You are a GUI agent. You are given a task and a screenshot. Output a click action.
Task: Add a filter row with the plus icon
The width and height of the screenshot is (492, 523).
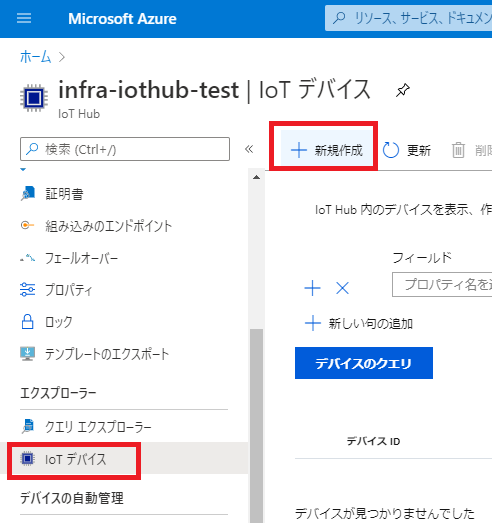tap(313, 288)
